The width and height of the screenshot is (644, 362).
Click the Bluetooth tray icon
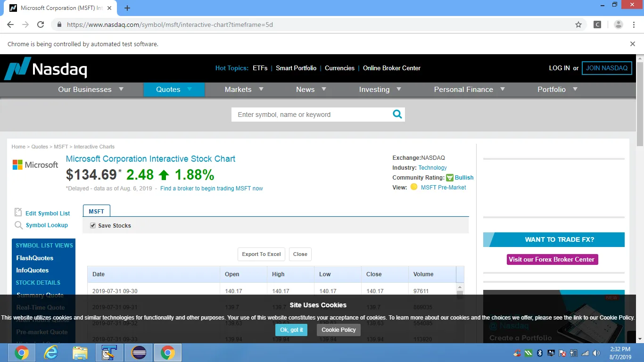(x=540, y=353)
